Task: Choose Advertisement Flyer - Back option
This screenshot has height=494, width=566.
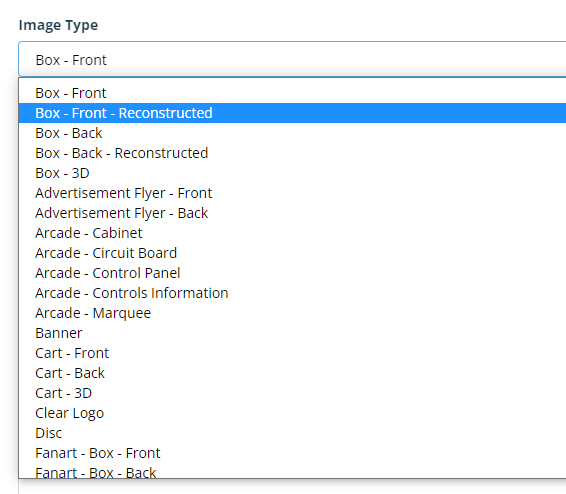Action: coord(292,213)
